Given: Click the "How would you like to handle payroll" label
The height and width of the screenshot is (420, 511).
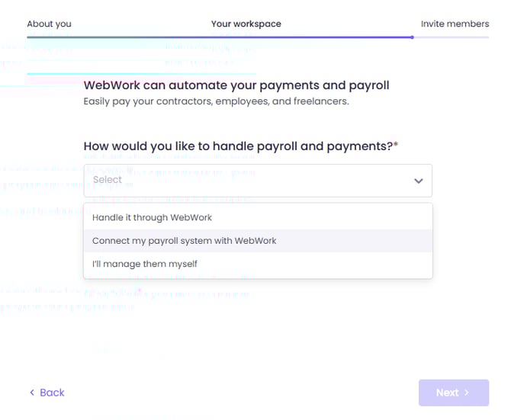Looking at the screenshot, I should click(x=237, y=146).
